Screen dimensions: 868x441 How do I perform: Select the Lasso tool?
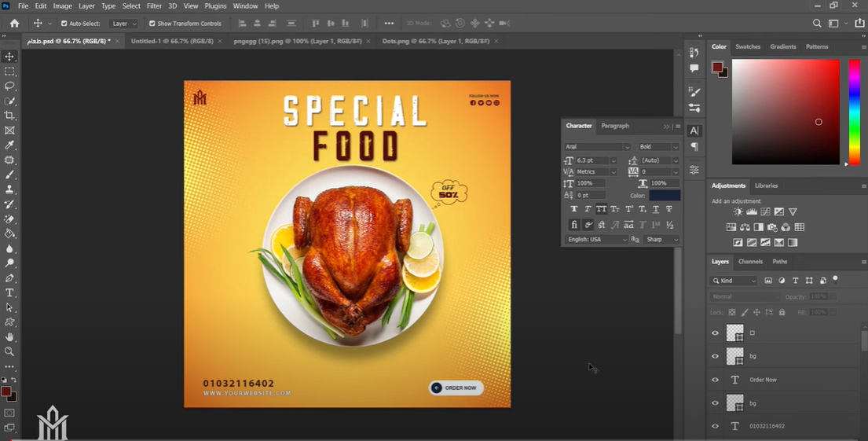pyautogui.click(x=9, y=86)
